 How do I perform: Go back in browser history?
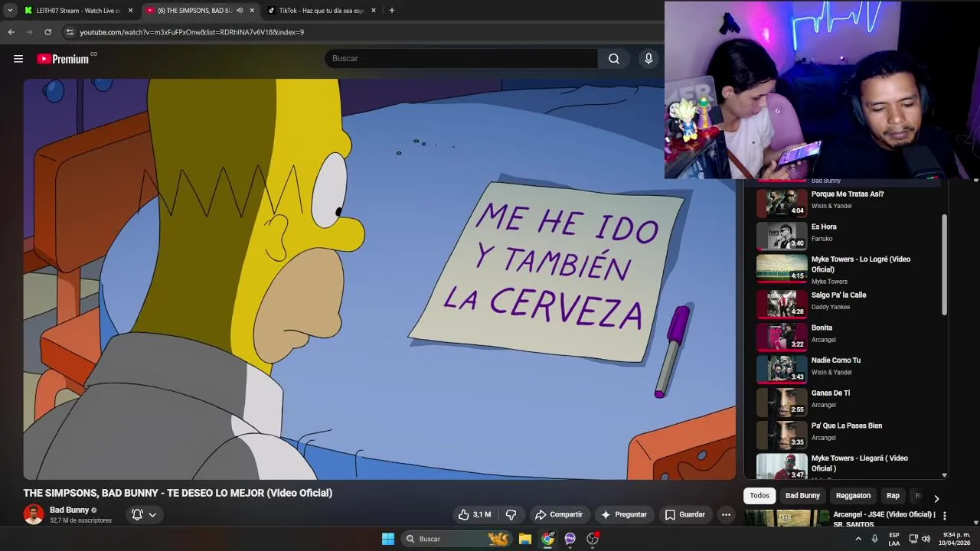11,32
